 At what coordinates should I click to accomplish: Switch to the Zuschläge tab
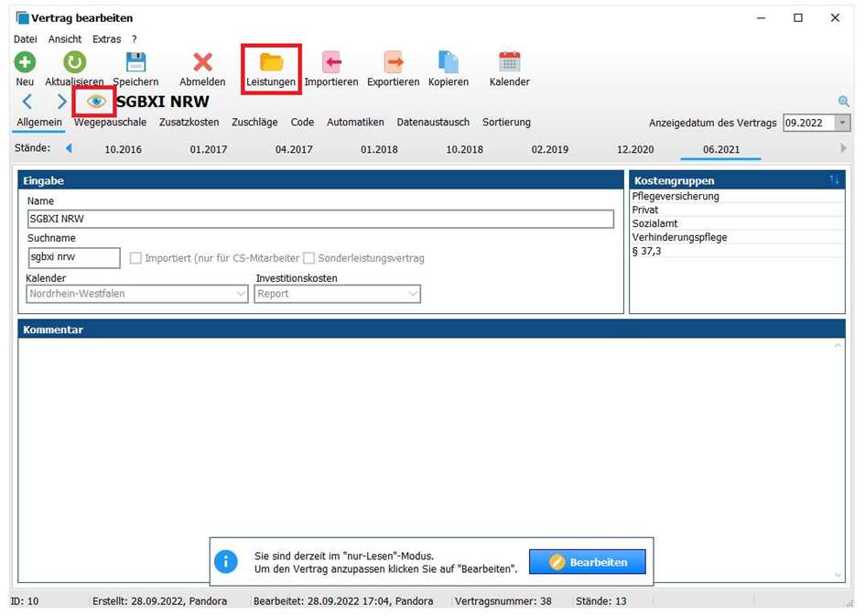click(254, 123)
